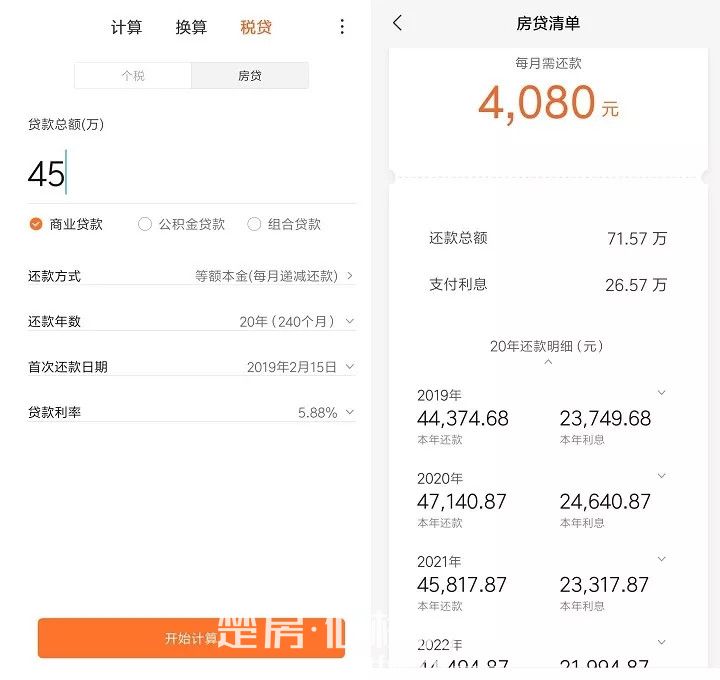Image resolution: width=720 pixels, height=680 pixels.
Task: Switch to the 换算 tab
Action: 191,27
